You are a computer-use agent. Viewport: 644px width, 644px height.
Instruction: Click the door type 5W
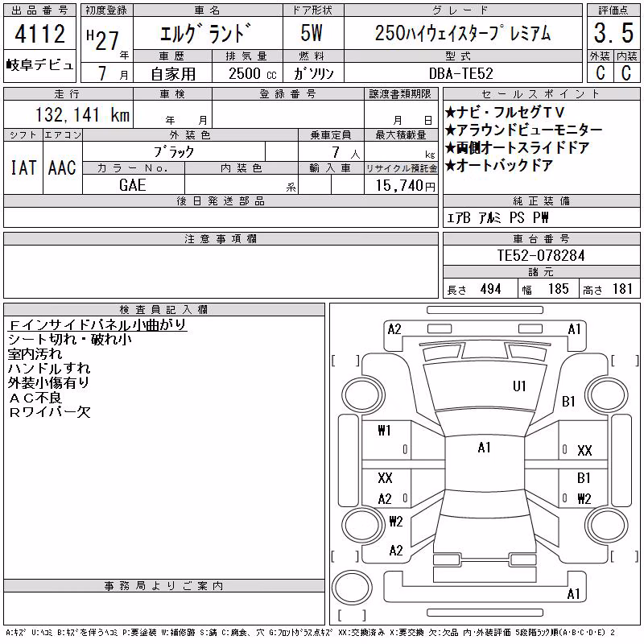pos(312,33)
